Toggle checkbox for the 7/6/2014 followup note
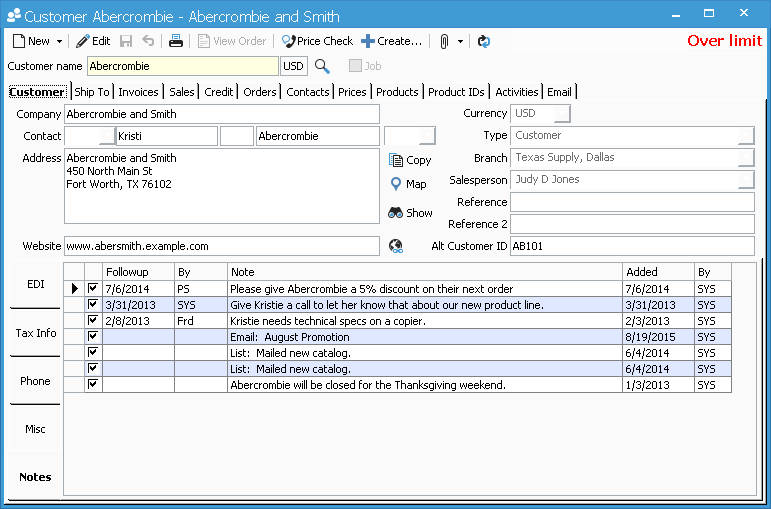The height and width of the screenshot is (509, 771). [x=93, y=289]
